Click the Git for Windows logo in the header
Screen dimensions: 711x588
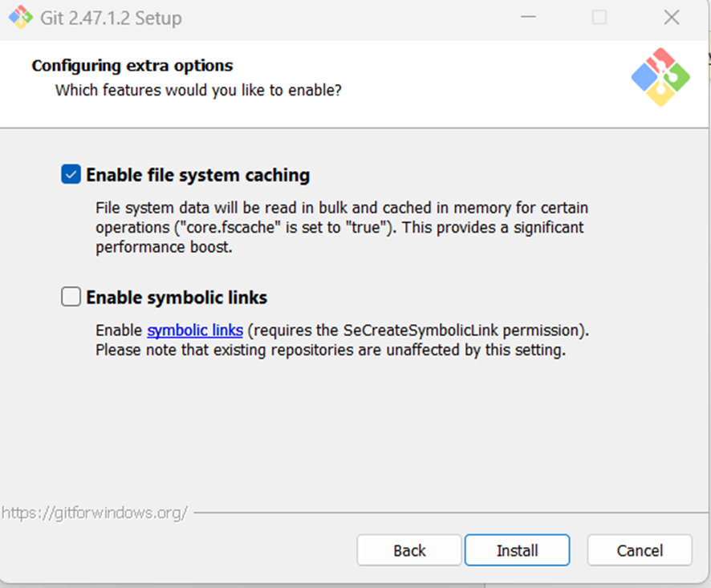(x=660, y=77)
